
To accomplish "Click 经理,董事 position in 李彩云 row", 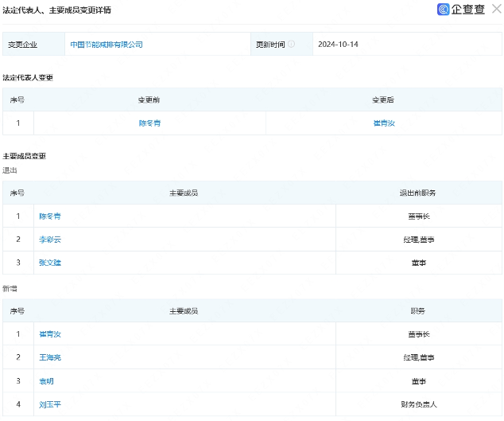I will pos(419,240).
